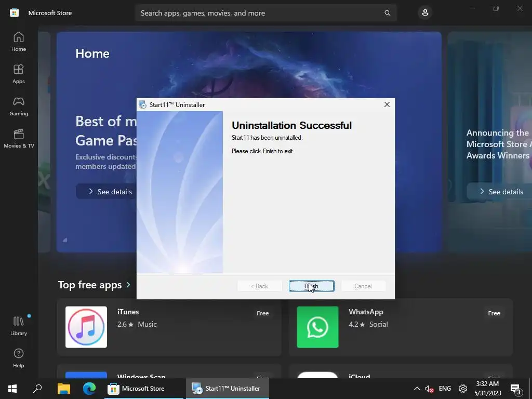
Task: Expand the Top free apps section chevron
Action: [128, 285]
